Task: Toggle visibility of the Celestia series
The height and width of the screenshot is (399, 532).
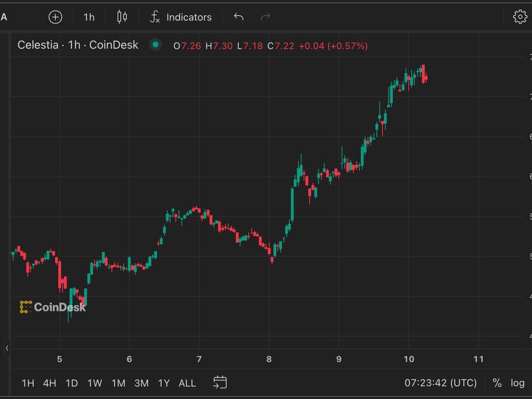Action: (x=155, y=45)
